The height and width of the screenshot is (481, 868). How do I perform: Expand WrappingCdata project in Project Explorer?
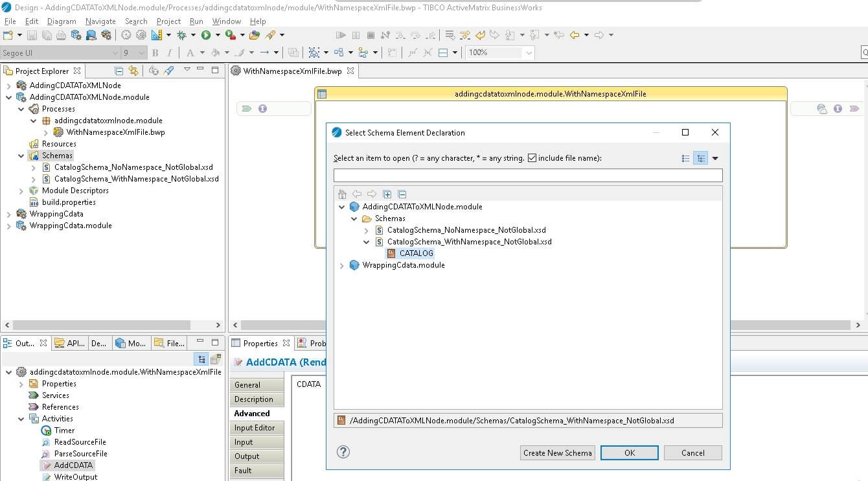point(9,214)
